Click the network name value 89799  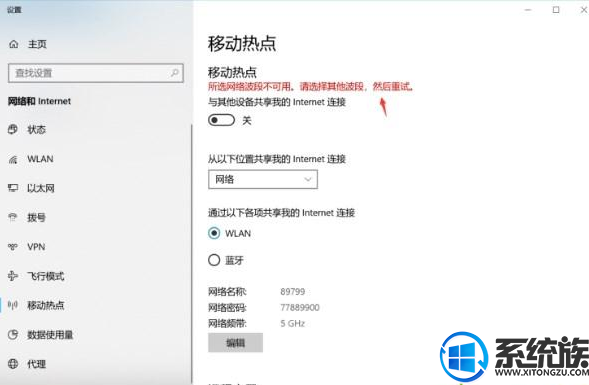point(293,291)
